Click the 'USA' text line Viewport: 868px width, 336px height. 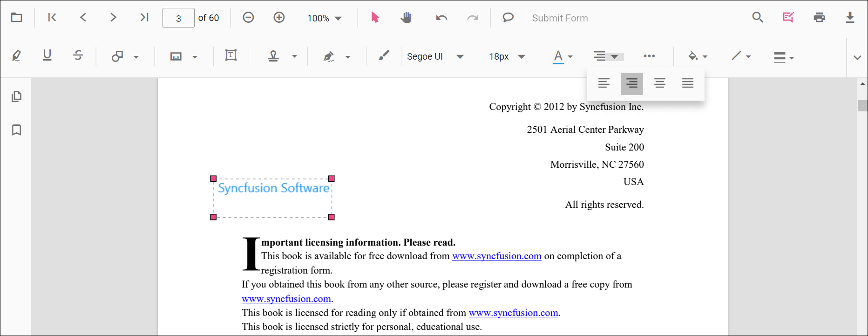click(x=634, y=182)
